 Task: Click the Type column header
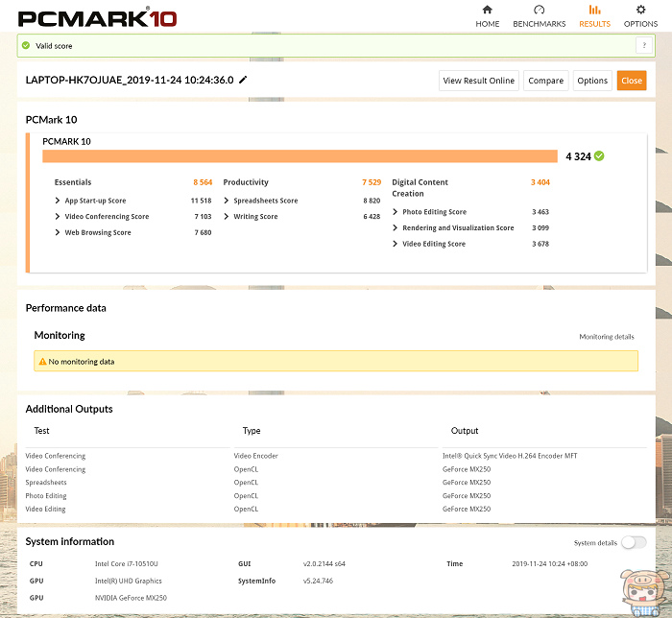click(252, 431)
